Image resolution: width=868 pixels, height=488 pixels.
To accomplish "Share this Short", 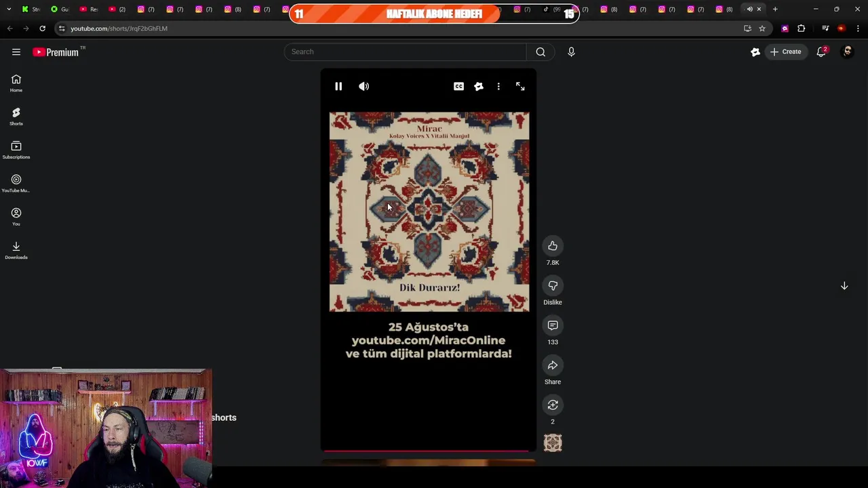I will pyautogui.click(x=553, y=365).
